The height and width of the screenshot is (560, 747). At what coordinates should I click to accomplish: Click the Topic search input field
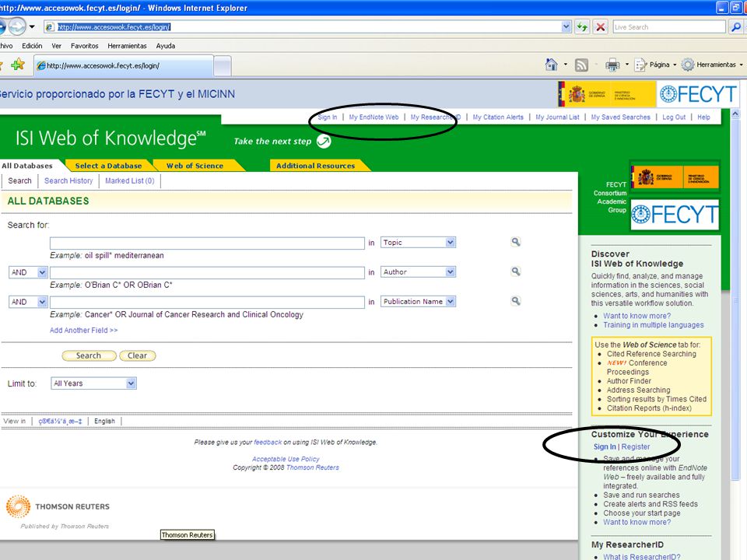(207, 243)
